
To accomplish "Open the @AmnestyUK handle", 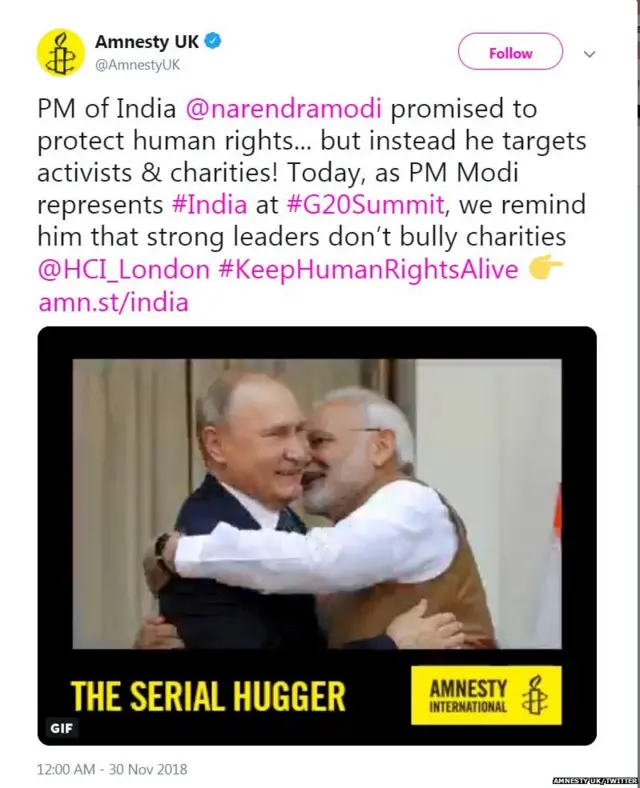I will [137, 65].
